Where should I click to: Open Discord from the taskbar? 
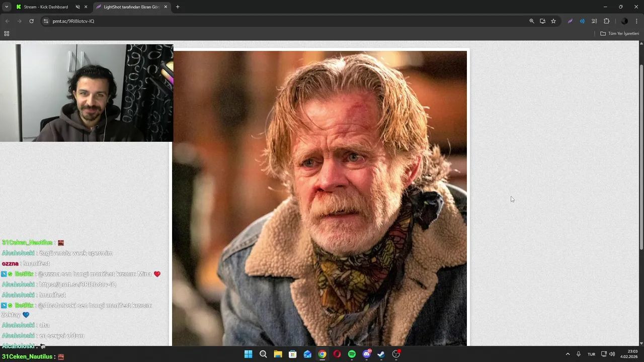pos(367,354)
